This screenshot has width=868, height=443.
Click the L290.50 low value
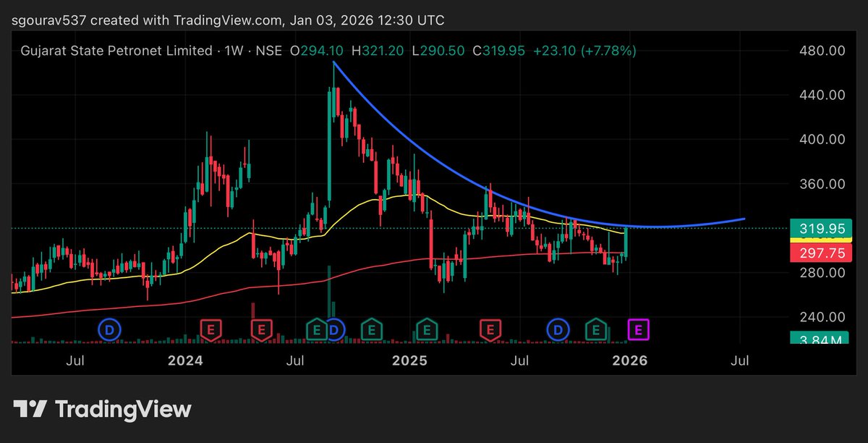pos(440,51)
